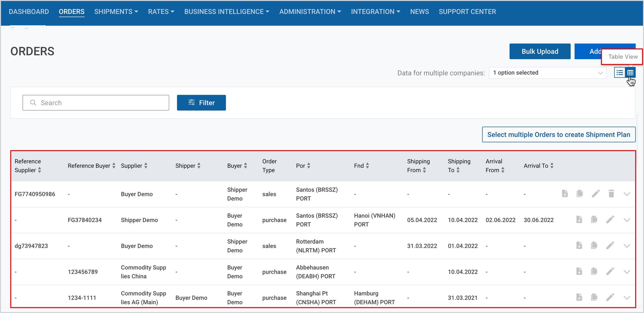This screenshot has height=313, width=644.
Task: Edit order 1234-1111 pencil icon
Action: click(x=610, y=297)
